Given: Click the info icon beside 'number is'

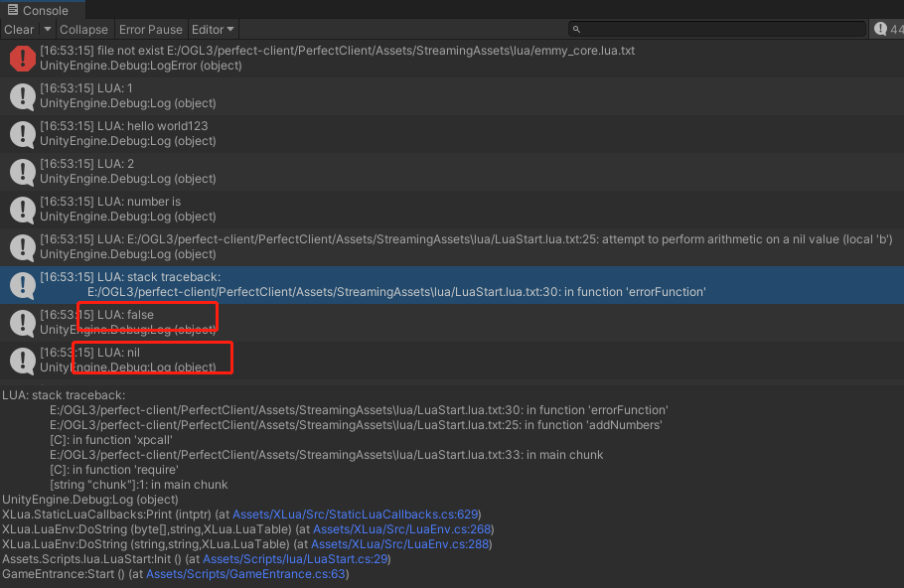Looking at the screenshot, I should [x=23, y=210].
